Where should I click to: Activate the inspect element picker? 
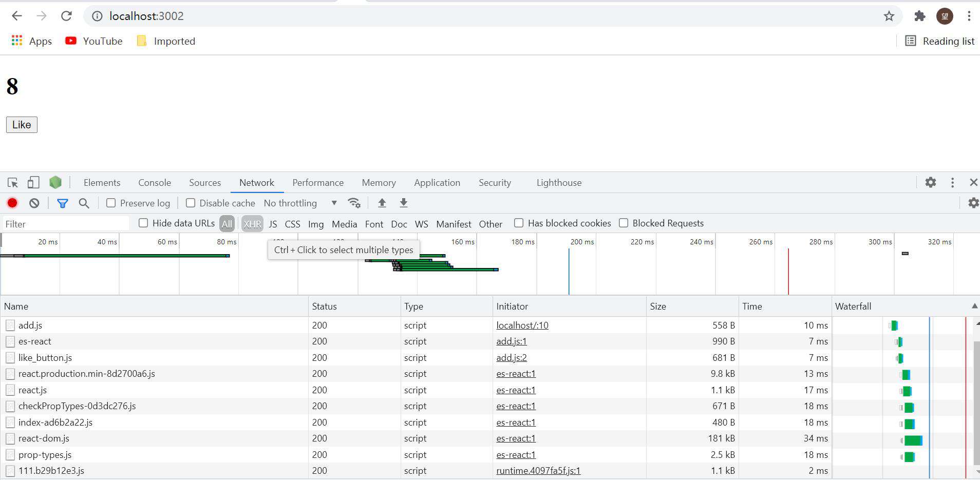pyautogui.click(x=13, y=183)
